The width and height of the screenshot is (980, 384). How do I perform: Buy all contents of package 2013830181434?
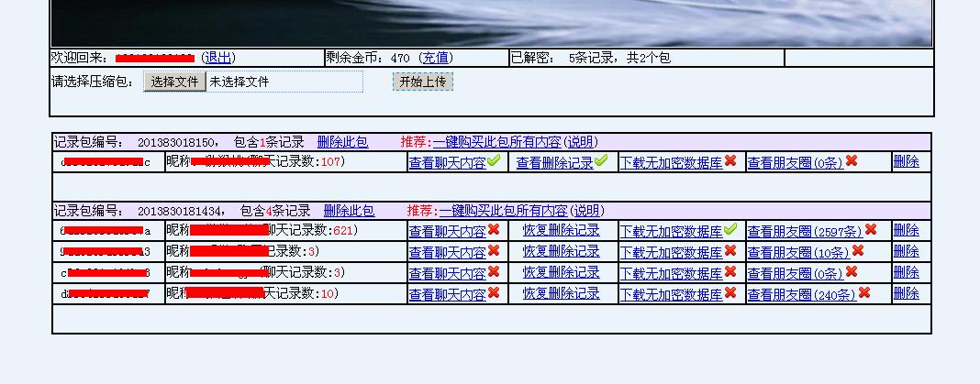503,211
